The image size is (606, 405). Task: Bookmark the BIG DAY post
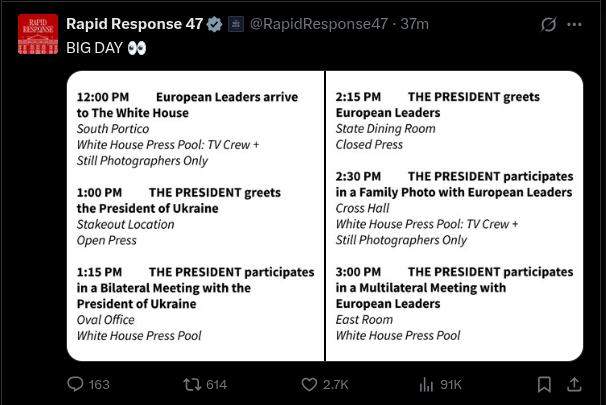544,384
